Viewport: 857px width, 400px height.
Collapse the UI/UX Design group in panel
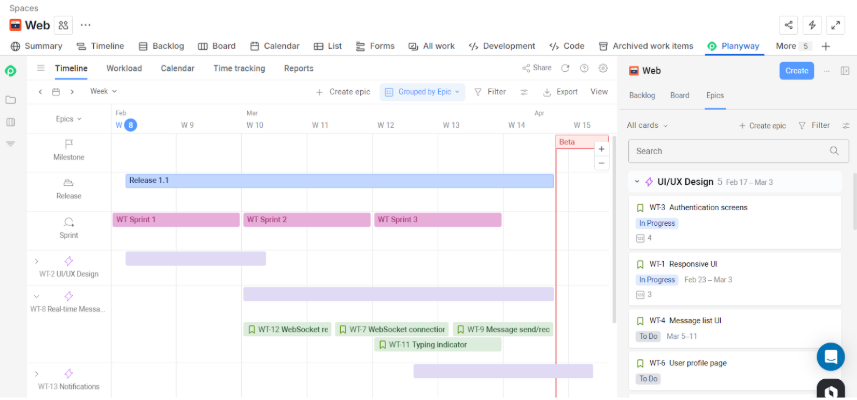[637, 181]
